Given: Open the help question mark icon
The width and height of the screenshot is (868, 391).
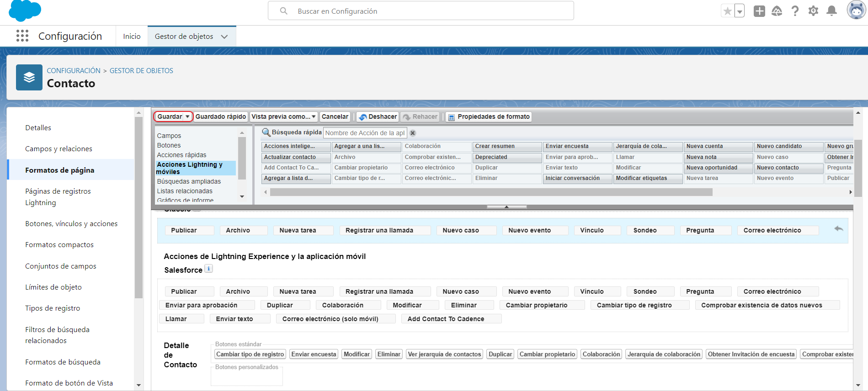Looking at the screenshot, I should point(795,11).
